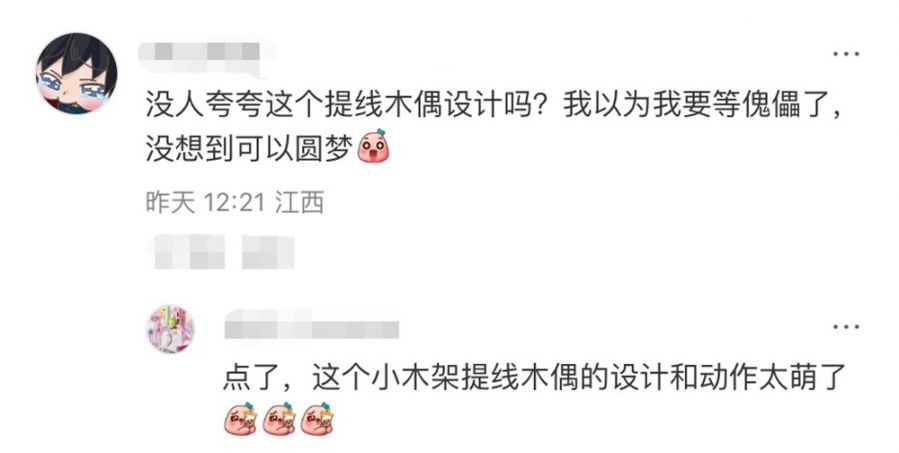Viewport: 899px width, 453px height.
Task: Tap the pink round avatar of the replier
Action: [170, 329]
